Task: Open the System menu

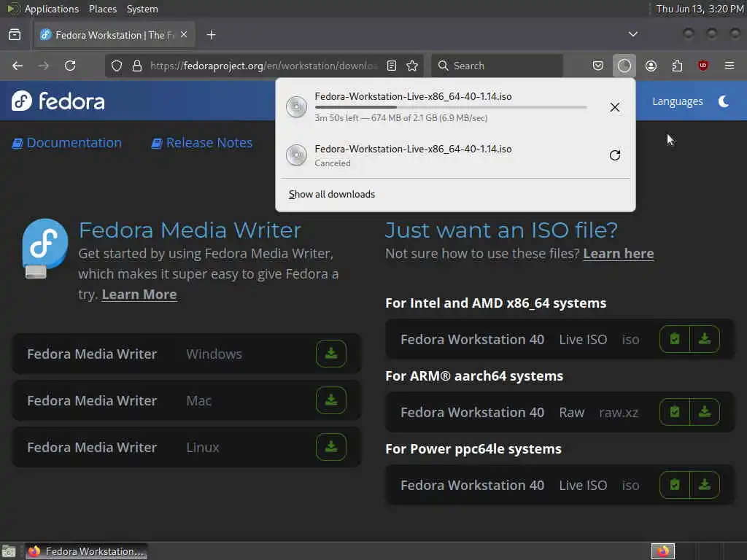Action: 142,9
